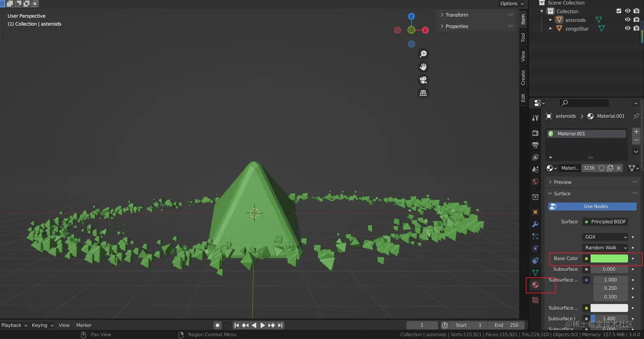Open the Modifiers wrench tab
The height and width of the screenshot is (339, 644).
(535, 224)
